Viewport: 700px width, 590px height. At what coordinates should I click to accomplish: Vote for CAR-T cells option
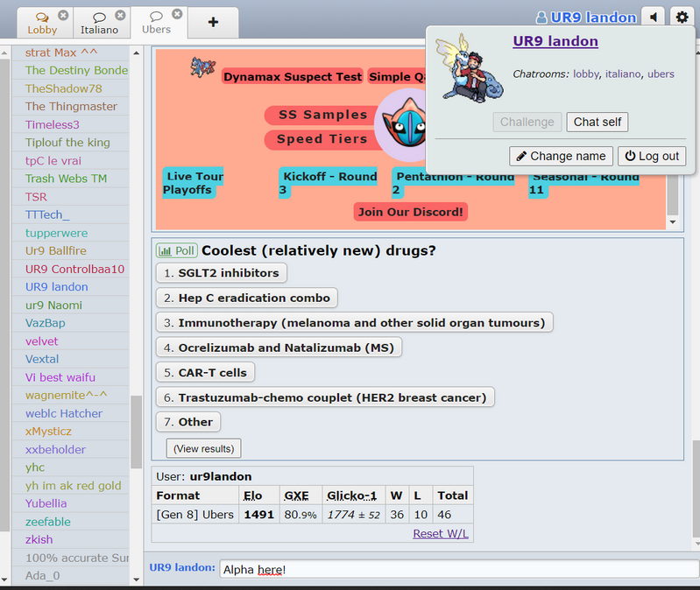[x=205, y=373]
